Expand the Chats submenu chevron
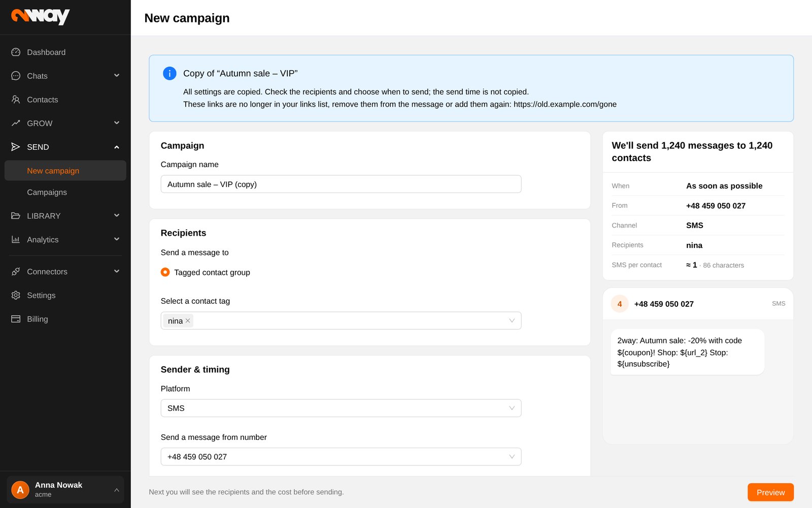The height and width of the screenshot is (508, 812). point(117,76)
